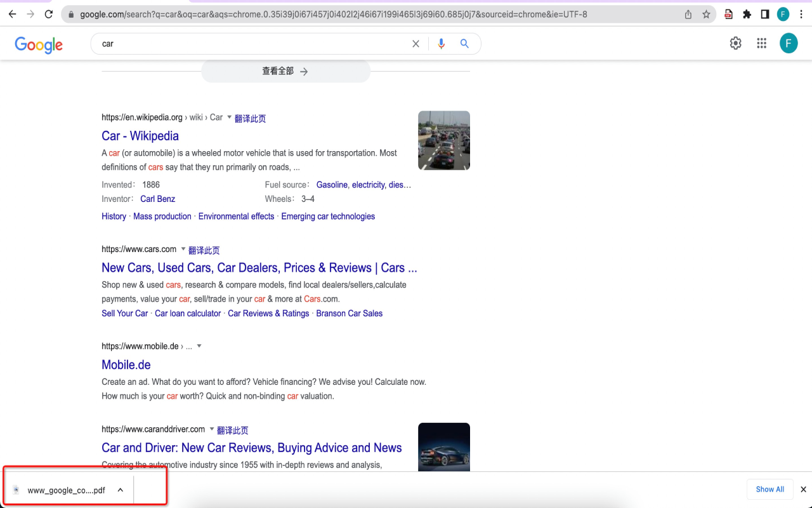Open the Extensions puzzle icon
This screenshot has width=812, height=508.
click(x=747, y=14)
